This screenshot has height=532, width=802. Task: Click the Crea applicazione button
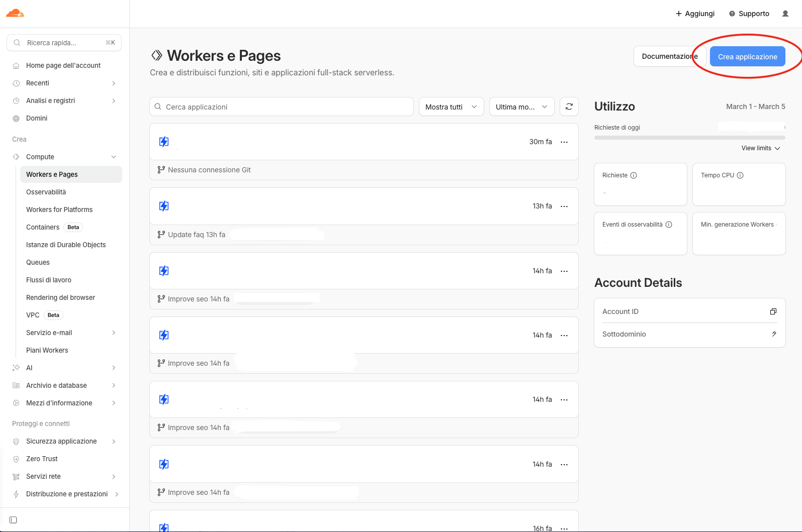747,56
